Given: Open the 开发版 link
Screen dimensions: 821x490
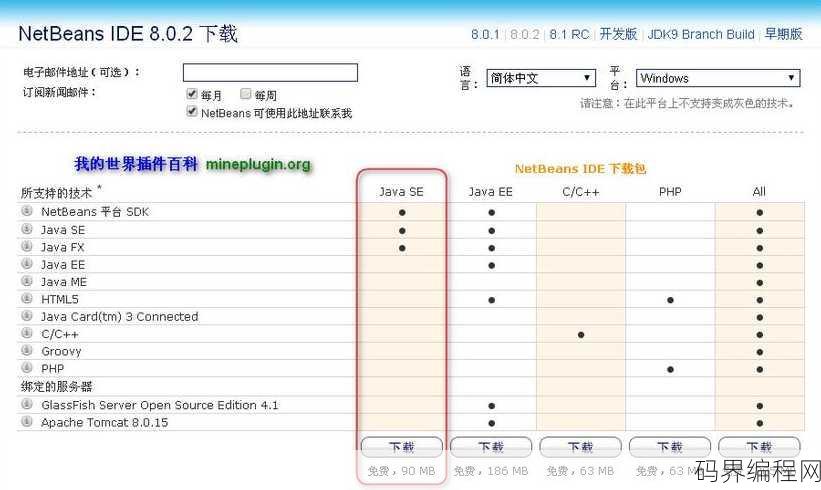Looking at the screenshot, I should coord(618,34).
